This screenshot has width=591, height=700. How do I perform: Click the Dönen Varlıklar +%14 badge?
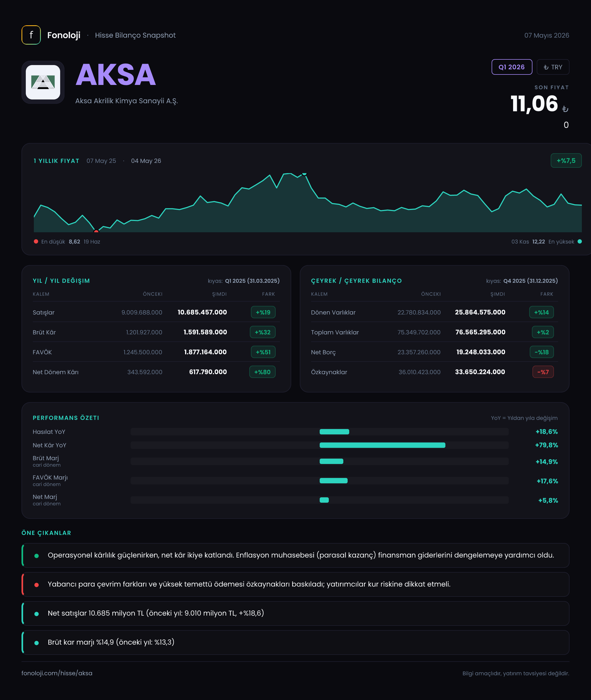(x=541, y=312)
